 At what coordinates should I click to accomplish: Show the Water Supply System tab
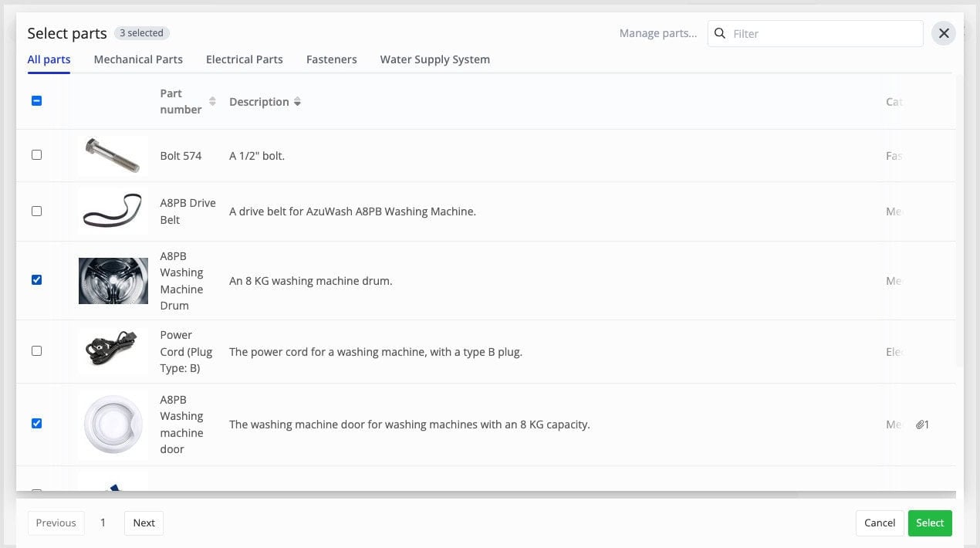point(434,59)
